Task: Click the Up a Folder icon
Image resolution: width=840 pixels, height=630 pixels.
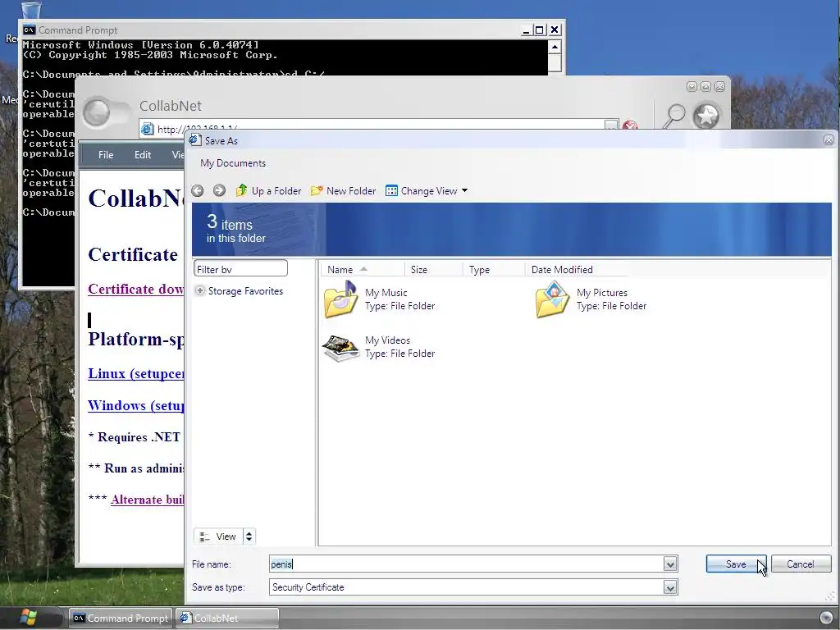Action: [242, 190]
